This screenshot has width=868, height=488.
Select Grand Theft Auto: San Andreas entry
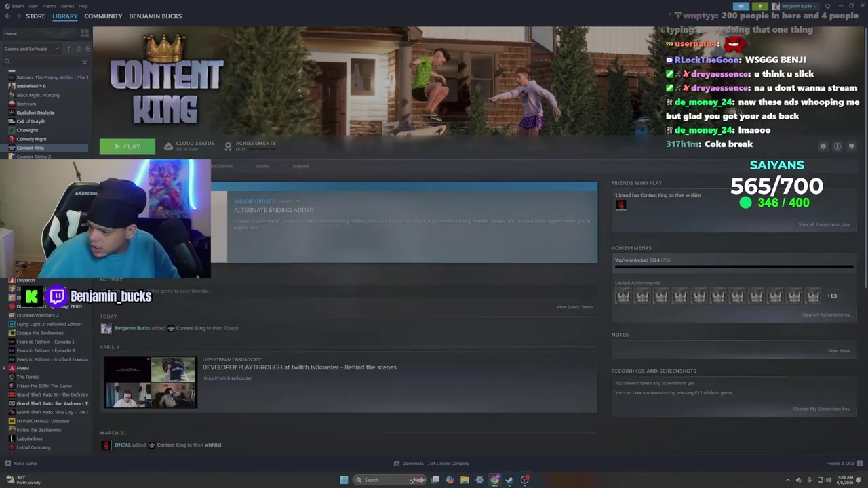pos(52,403)
